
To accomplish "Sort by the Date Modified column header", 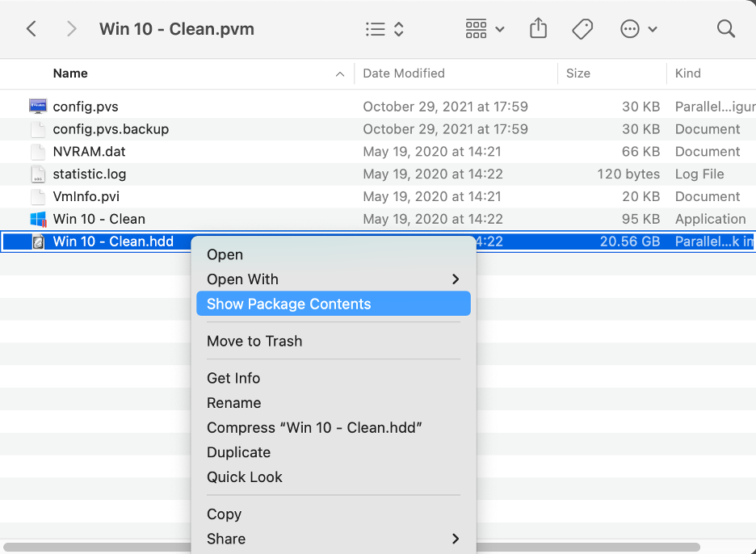I will tap(404, 73).
